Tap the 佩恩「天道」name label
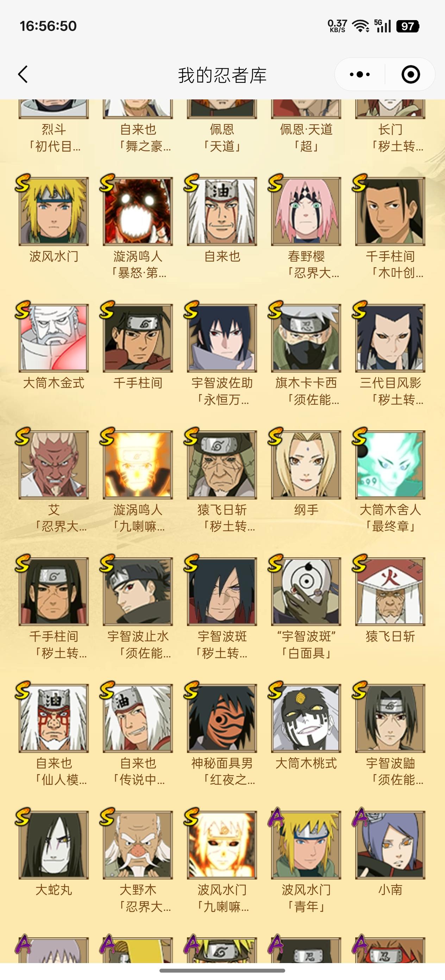 222,138
